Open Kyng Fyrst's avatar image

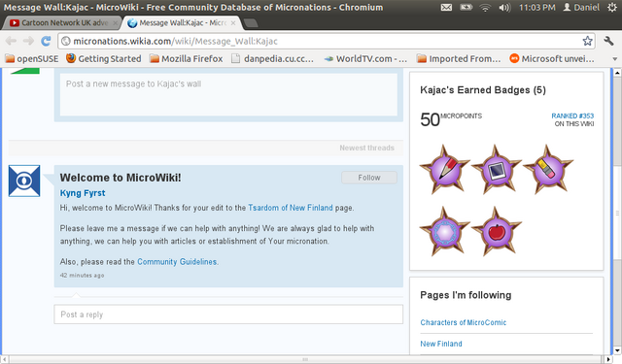(24, 181)
